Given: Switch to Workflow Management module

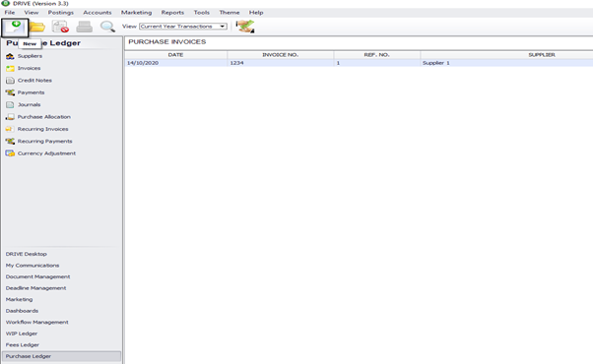Looking at the screenshot, I should click(x=36, y=322).
